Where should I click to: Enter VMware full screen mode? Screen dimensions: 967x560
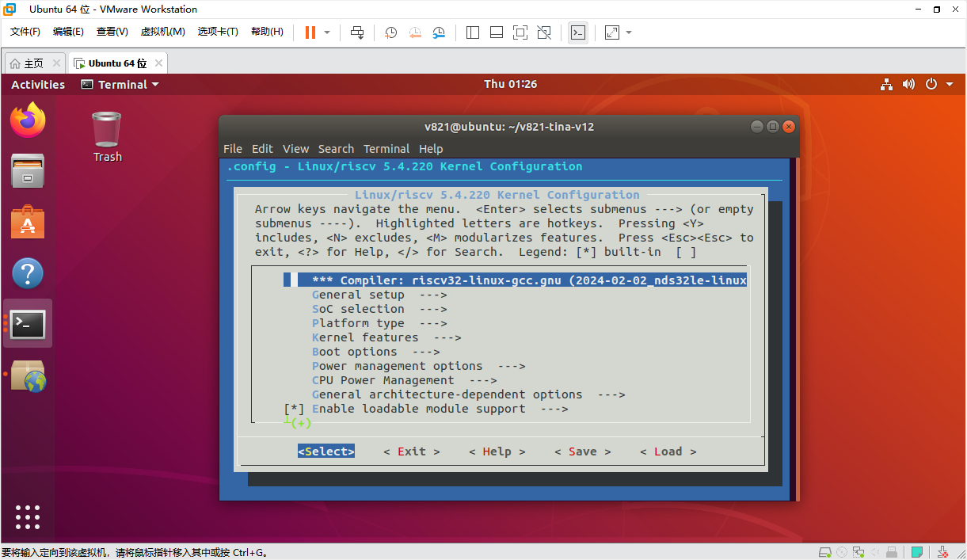click(x=520, y=32)
